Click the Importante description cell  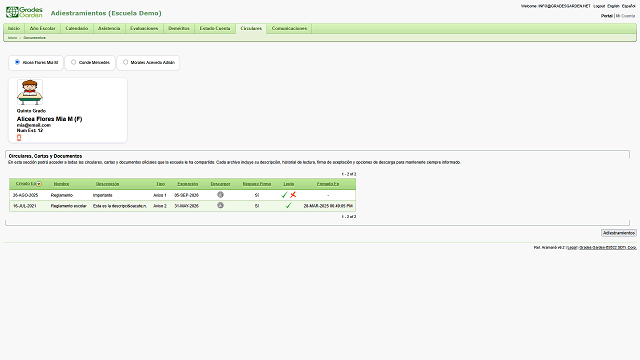click(102, 196)
